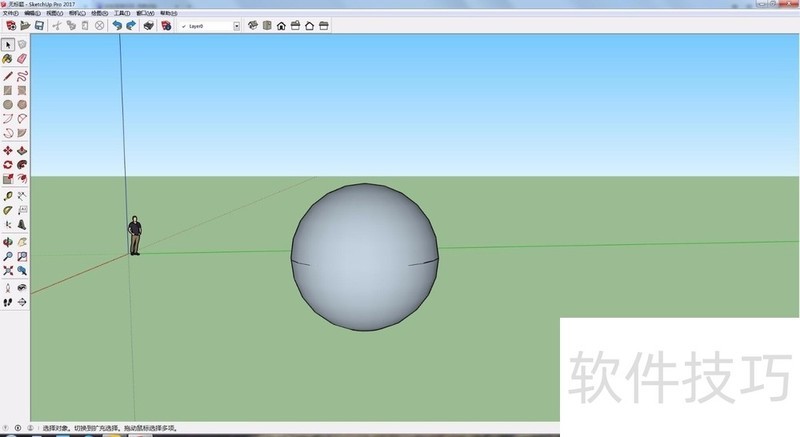Click the Open folder toolbar icon
The height and width of the screenshot is (437, 800).
[25, 25]
